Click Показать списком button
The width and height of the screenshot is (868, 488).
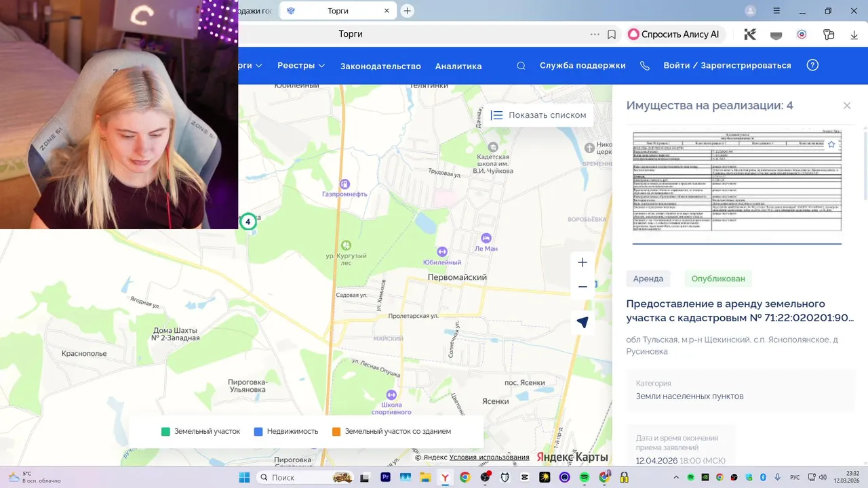click(x=538, y=115)
